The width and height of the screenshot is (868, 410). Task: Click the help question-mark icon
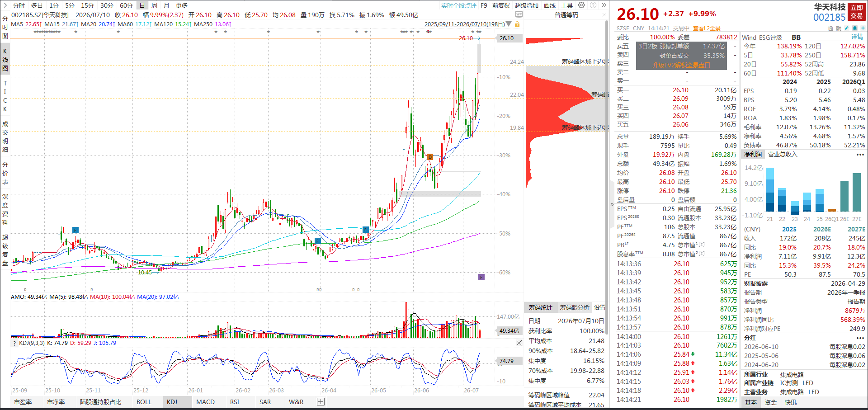coord(593,5)
